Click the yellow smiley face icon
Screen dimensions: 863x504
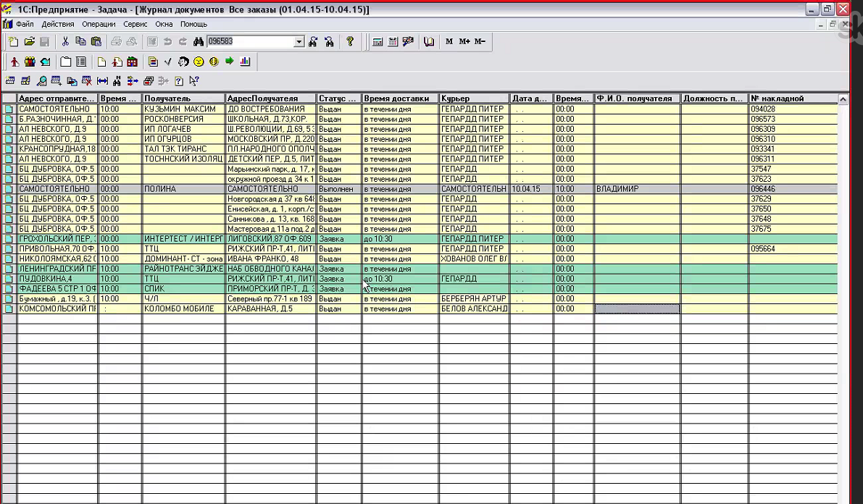[199, 62]
